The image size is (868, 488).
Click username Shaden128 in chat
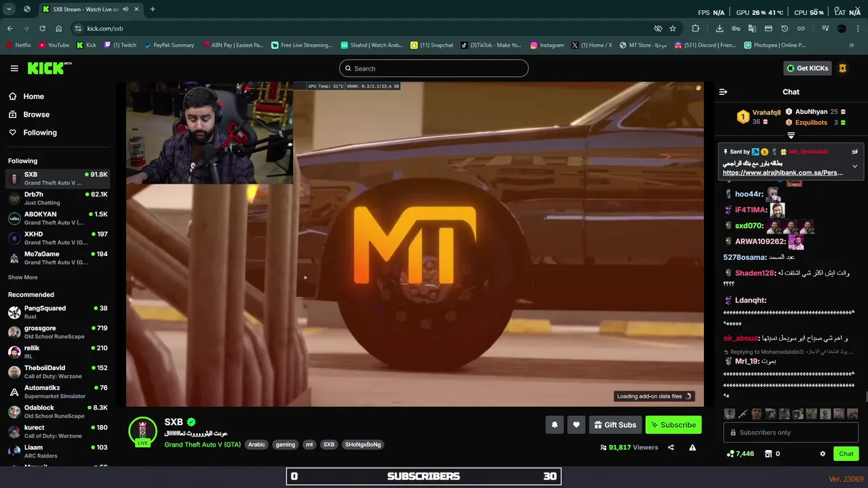point(754,273)
